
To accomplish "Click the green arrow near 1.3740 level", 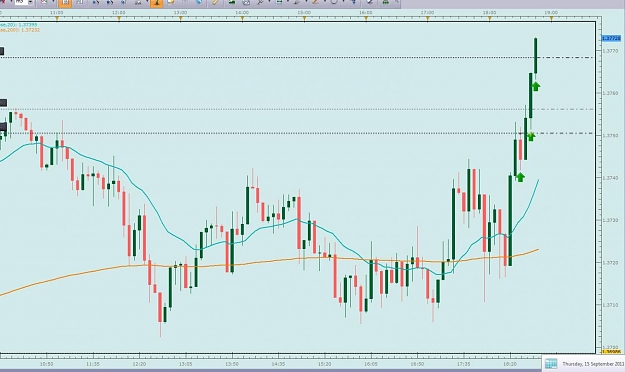I will pos(520,177).
